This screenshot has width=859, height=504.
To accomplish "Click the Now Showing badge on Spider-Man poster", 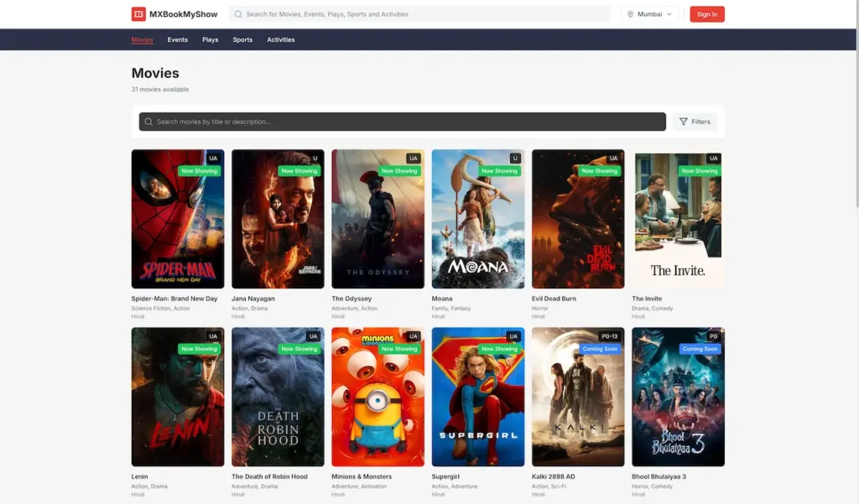I will [x=199, y=171].
